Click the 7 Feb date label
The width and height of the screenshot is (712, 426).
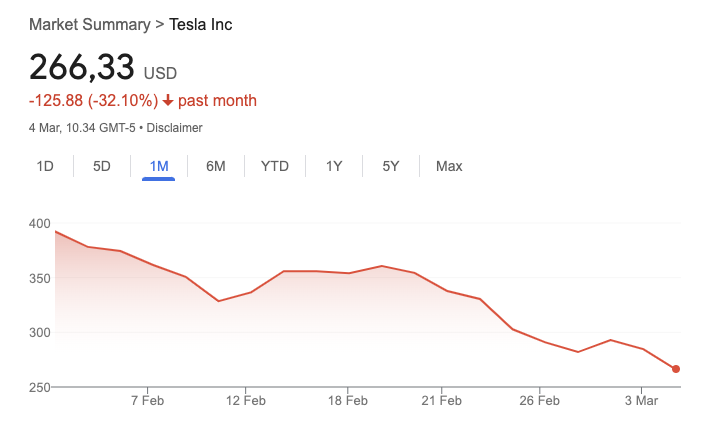[147, 401]
